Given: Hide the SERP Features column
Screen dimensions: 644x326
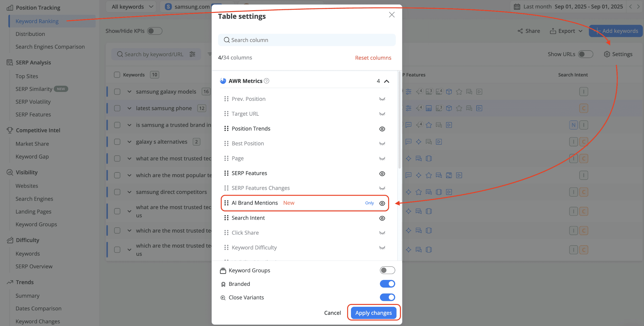Looking at the screenshot, I should click(382, 173).
